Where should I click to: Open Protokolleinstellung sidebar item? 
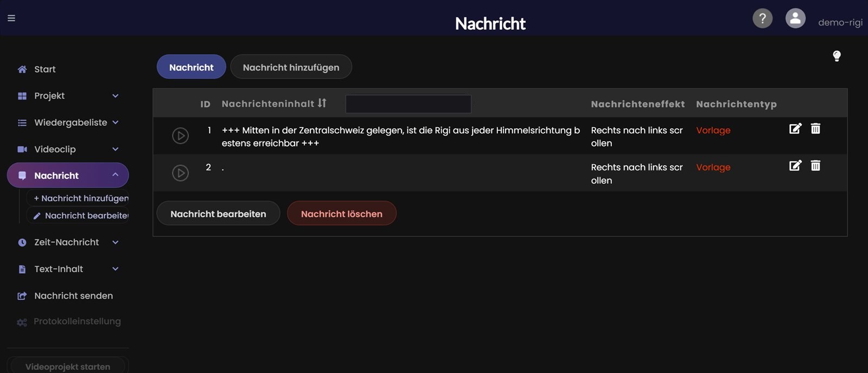pyautogui.click(x=77, y=321)
